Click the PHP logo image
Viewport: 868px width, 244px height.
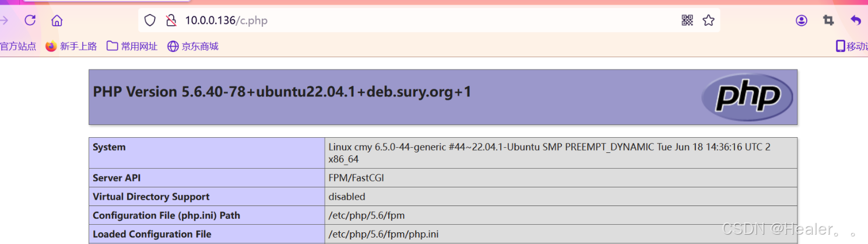748,96
